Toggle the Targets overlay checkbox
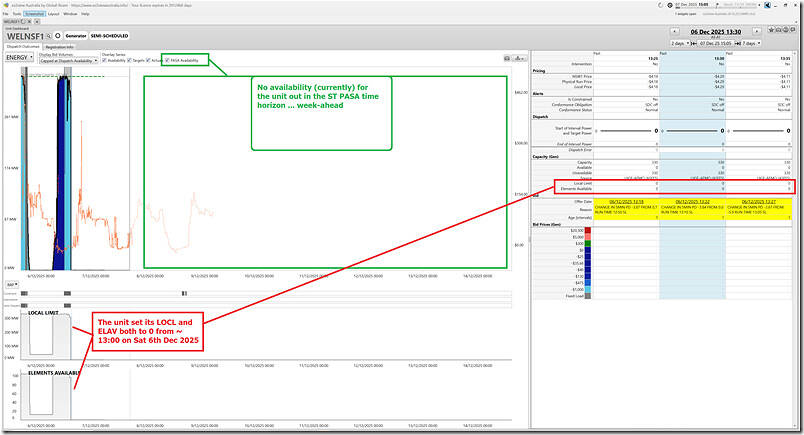Screen dimensions: 804x435 129,61
